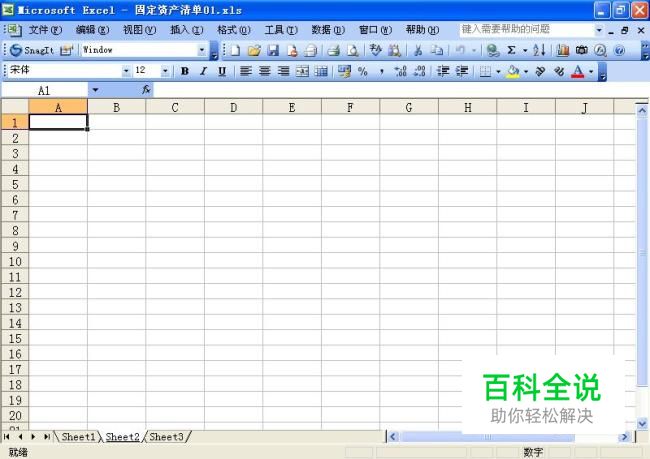Expand the AutoSum function list arrow
The width and height of the screenshot is (650, 459).
coord(525,51)
